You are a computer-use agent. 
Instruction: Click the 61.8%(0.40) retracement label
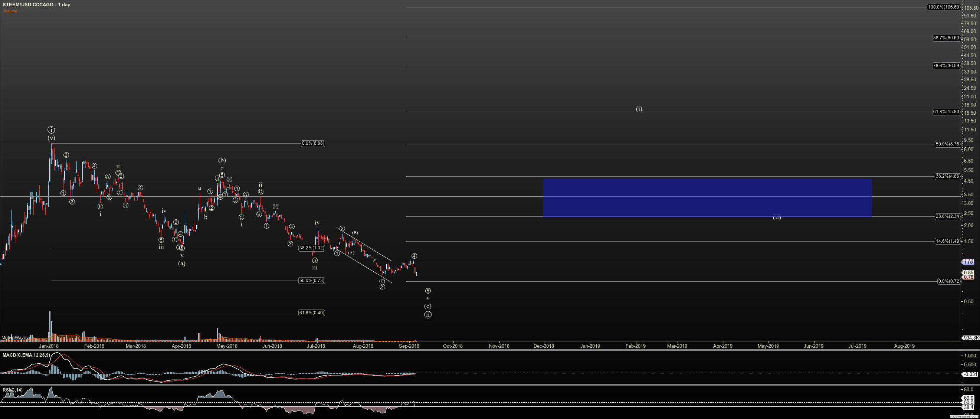(x=312, y=313)
